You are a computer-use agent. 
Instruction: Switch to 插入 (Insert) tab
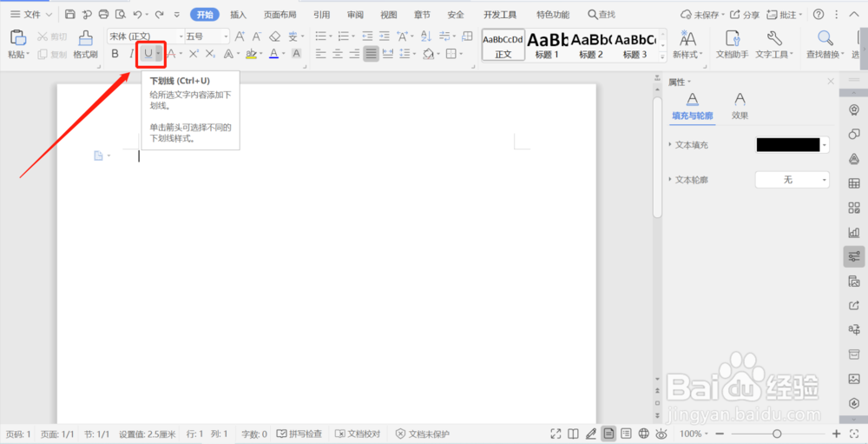tap(239, 15)
